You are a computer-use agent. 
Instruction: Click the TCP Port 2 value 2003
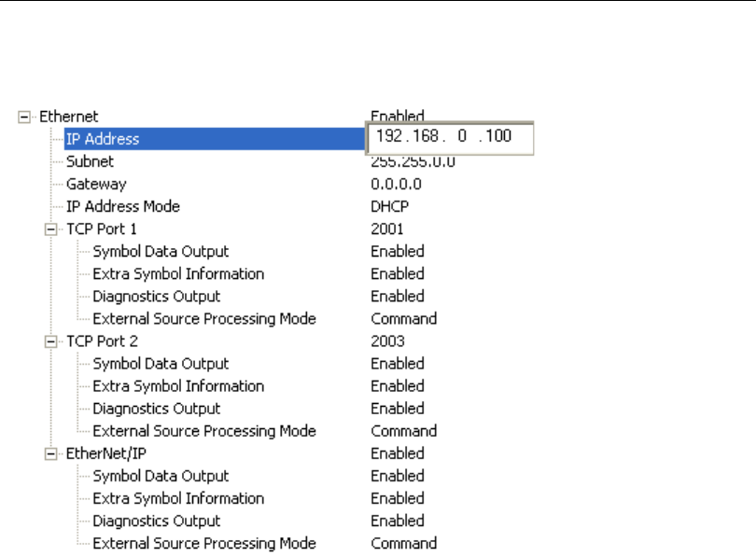pos(387,341)
